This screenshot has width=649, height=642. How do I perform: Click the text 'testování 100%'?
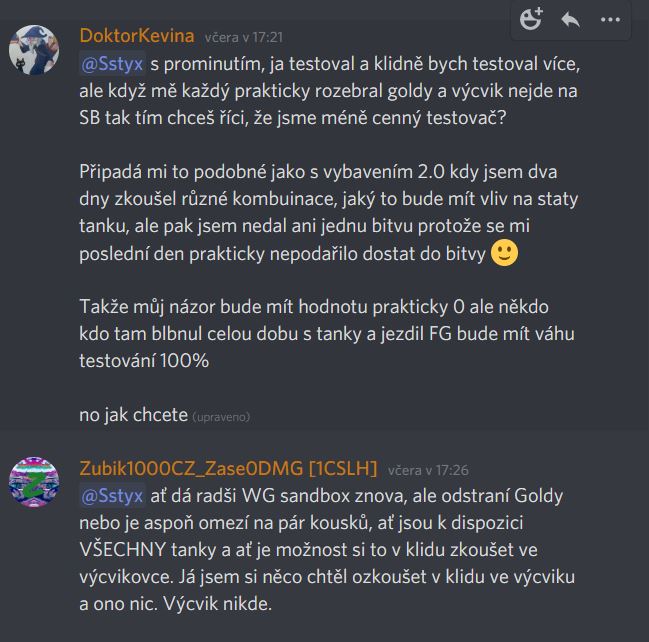(144, 361)
